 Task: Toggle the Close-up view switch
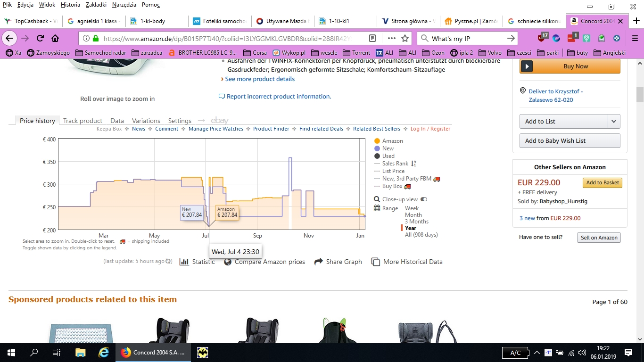(x=424, y=199)
